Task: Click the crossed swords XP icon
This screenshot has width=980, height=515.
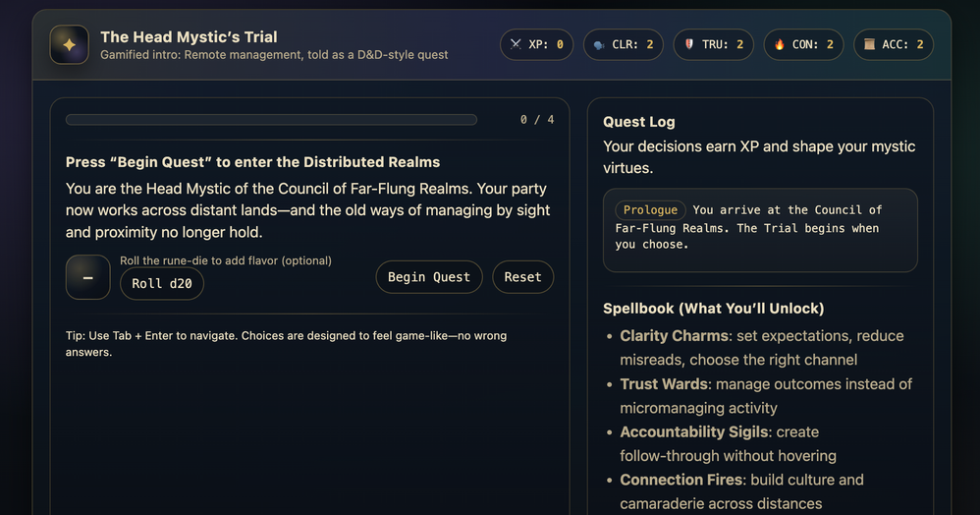Action: coord(517,45)
